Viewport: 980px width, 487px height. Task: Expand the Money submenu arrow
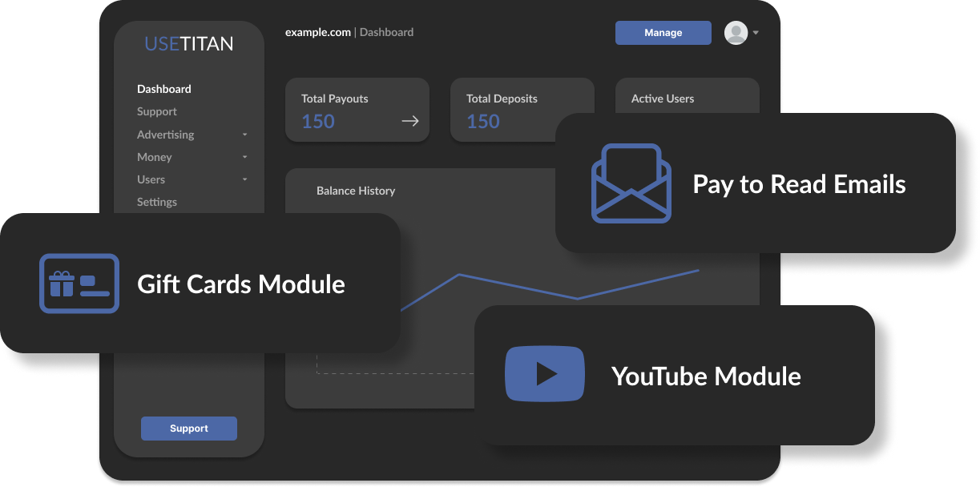pyautogui.click(x=245, y=157)
